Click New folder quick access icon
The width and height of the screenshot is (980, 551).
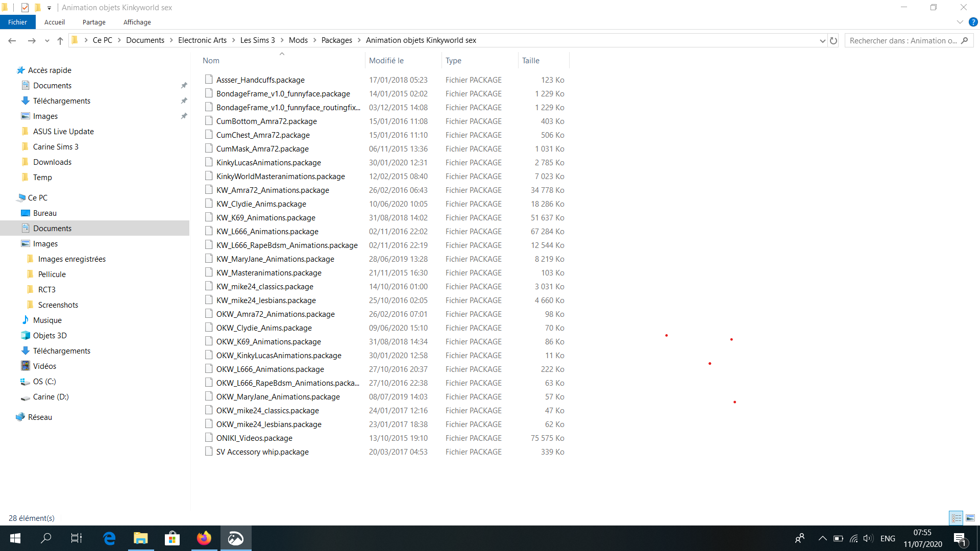37,8
